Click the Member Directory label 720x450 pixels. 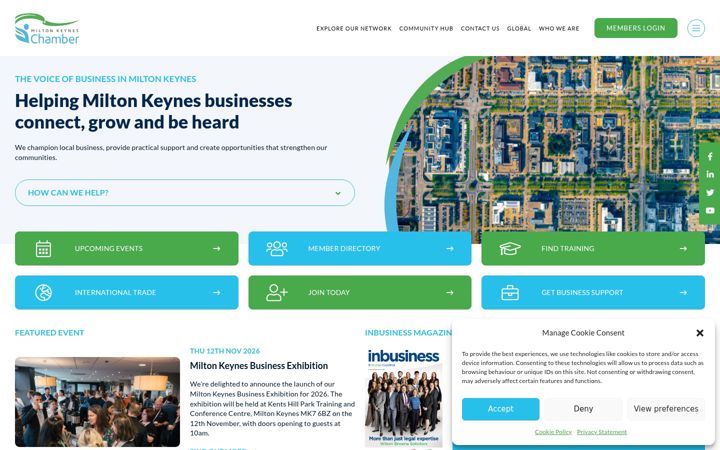344,248
